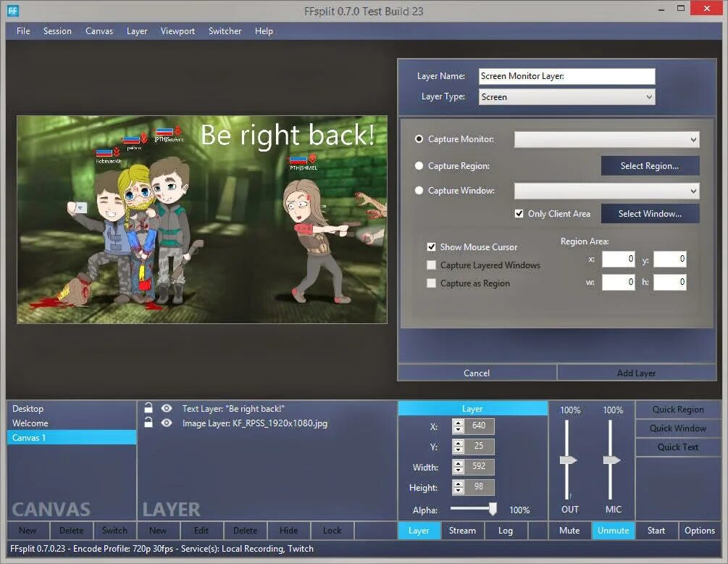
Task: Click the Region Area h input field
Action: tap(670, 282)
